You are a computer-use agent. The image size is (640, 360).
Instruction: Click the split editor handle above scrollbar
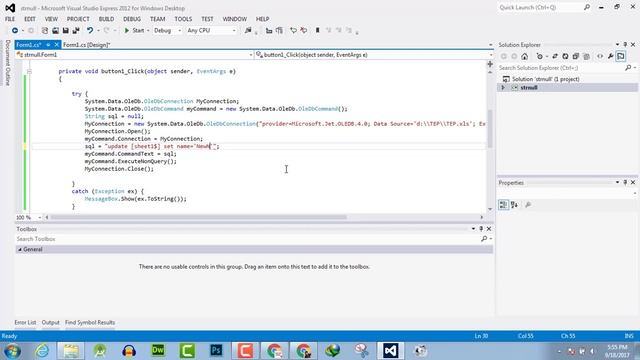tap(490, 64)
